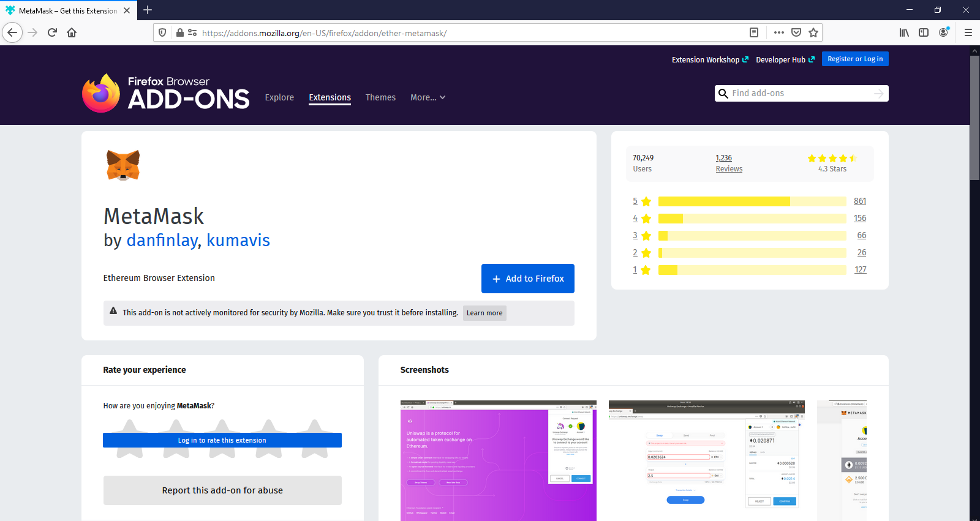Close the MetaMask tab
The height and width of the screenshot is (521, 980).
tap(127, 10)
